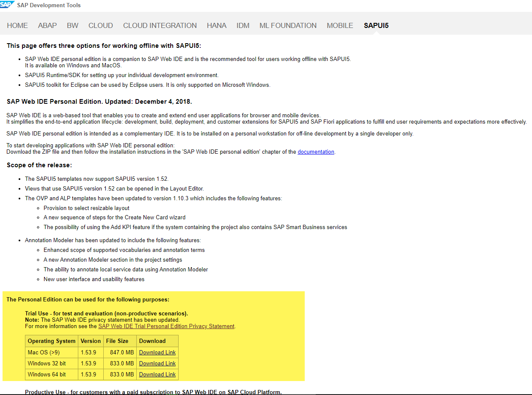The width and height of the screenshot is (532, 395).
Task: Click 'Trial Use - for test and evaluation' text
Action: 106,314
